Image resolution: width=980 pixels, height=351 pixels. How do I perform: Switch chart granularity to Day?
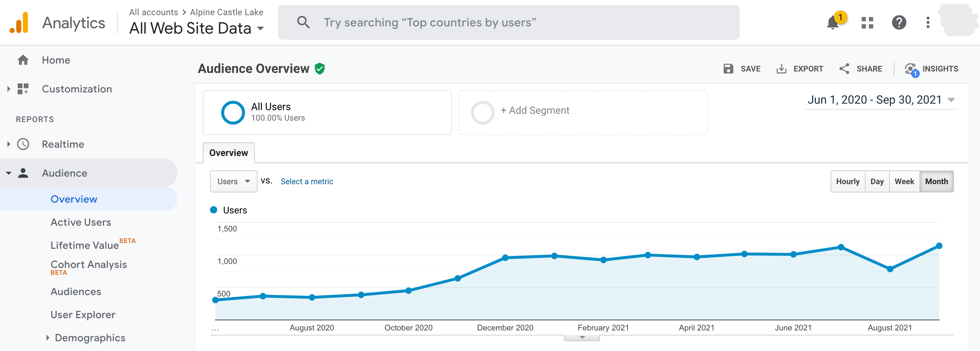(877, 182)
